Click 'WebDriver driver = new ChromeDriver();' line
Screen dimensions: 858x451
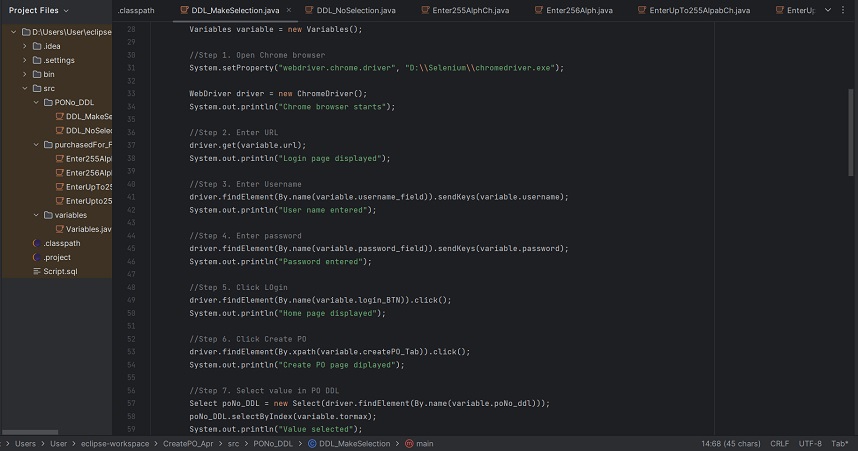coord(278,94)
